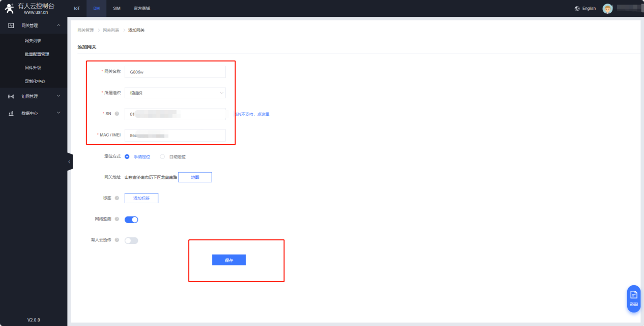Image resolution: width=644 pixels, height=326 pixels.
Task: Click help icon next to SN label
Action: (x=117, y=114)
